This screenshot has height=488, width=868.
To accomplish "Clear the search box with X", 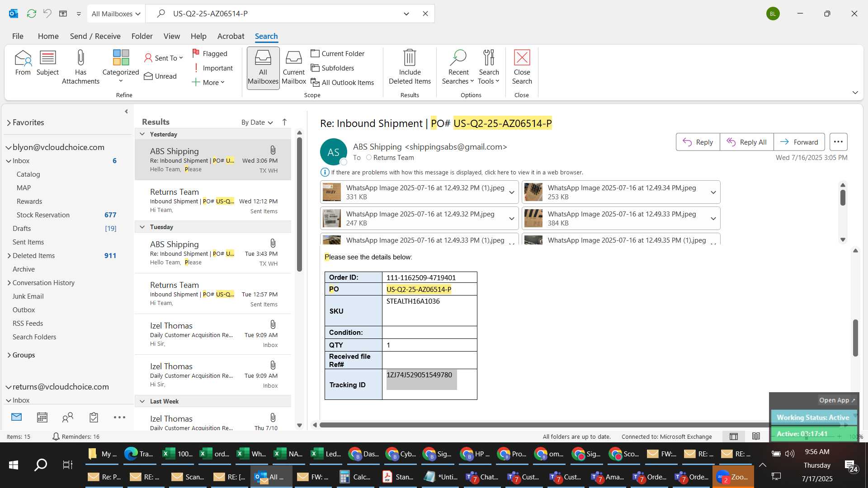I will coord(425,14).
